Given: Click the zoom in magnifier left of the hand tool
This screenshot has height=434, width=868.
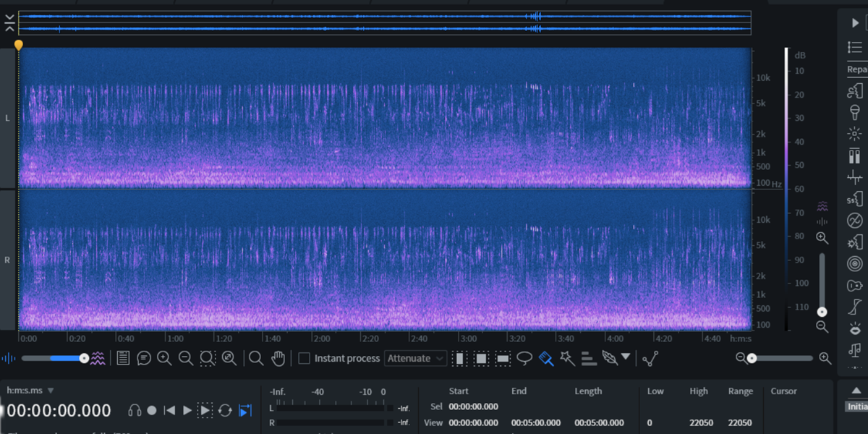Looking at the screenshot, I should (164, 358).
